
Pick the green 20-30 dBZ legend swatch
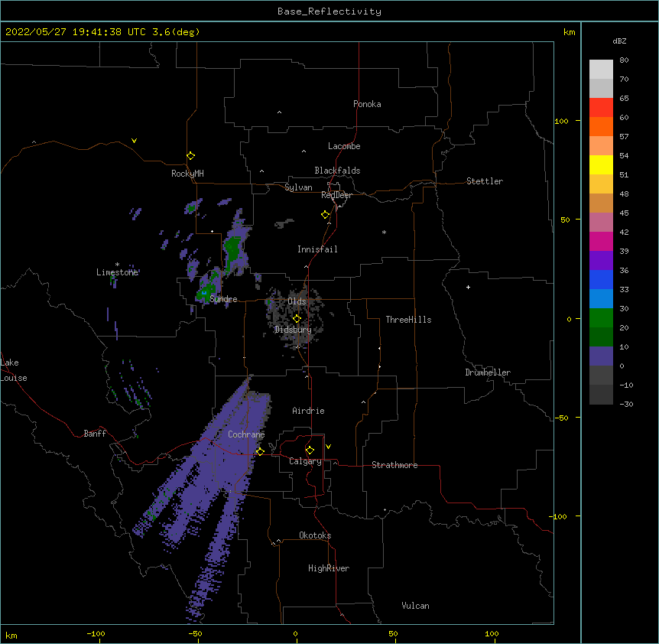coord(601,318)
